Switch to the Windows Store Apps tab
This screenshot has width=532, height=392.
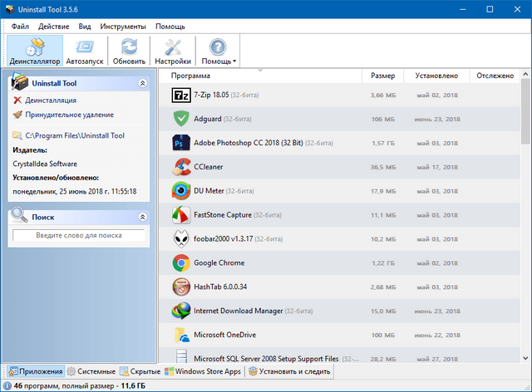click(x=203, y=371)
